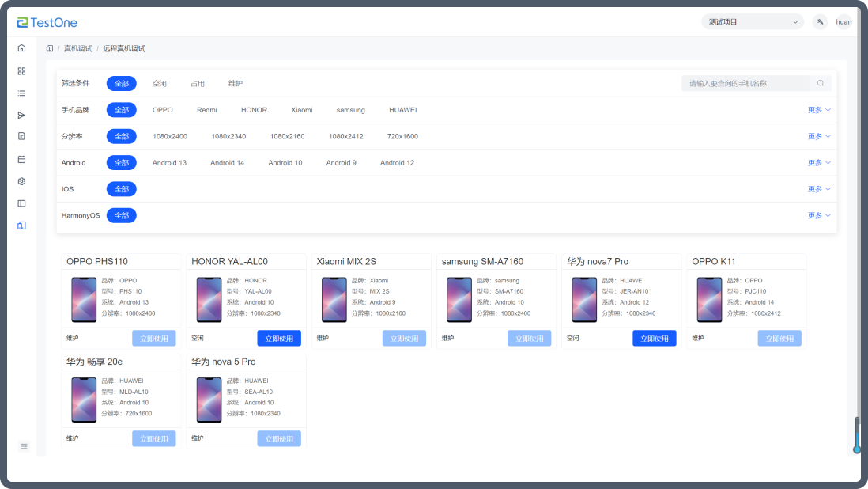Open the split-panel layout icon in the sidebar
The image size is (868, 489).
coord(21,204)
